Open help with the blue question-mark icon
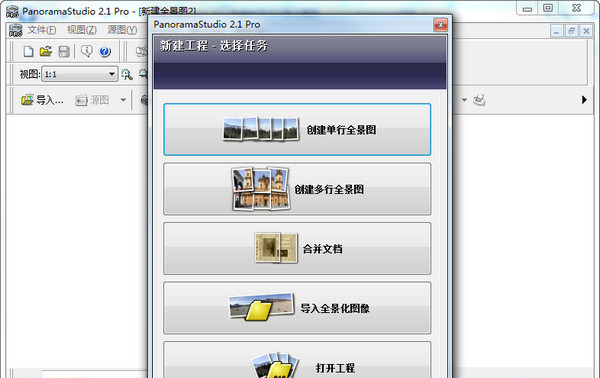600x378 pixels. click(105, 51)
